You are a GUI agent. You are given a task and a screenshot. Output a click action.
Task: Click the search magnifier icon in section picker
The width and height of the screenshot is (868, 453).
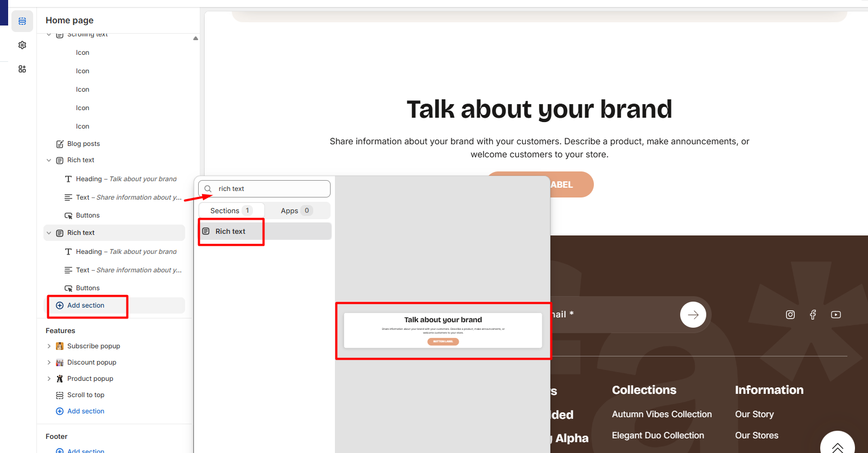point(208,189)
